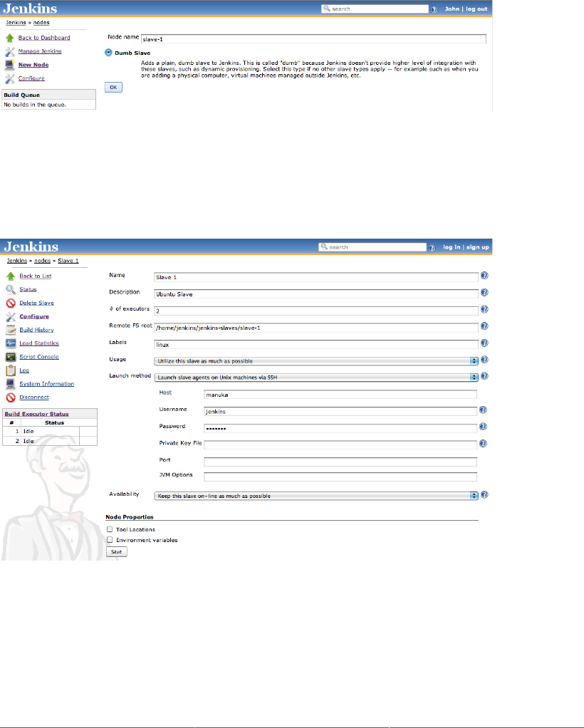Click the Host field containing manuka
The image size is (584, 728).
340,395
